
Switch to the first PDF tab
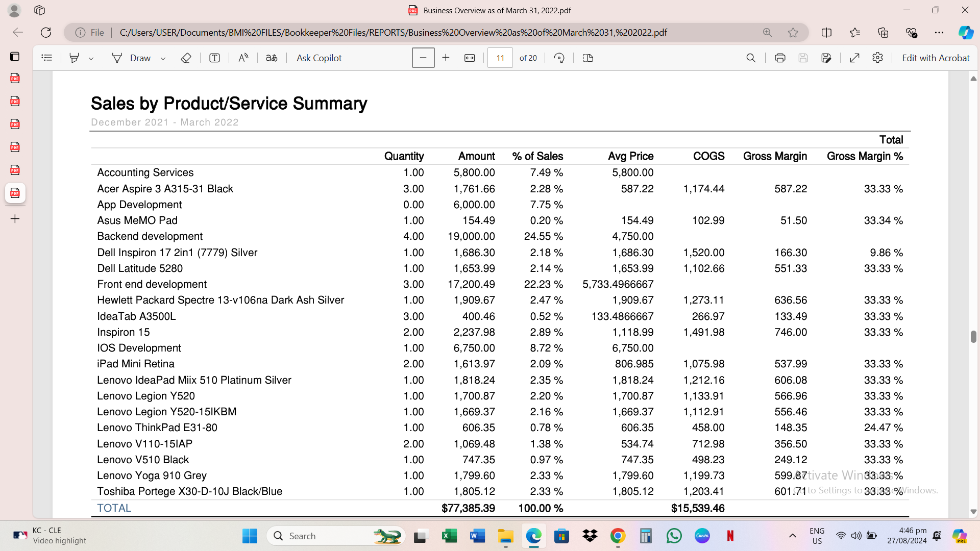(15, 78)
